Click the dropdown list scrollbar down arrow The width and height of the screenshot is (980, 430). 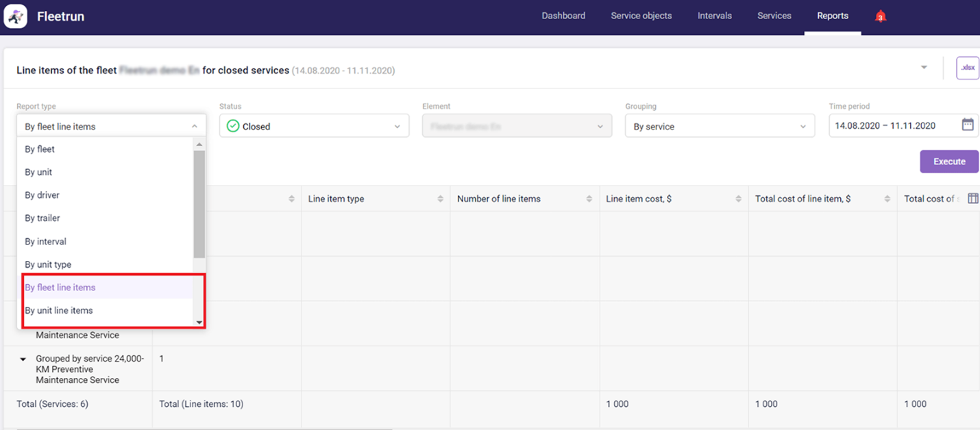point(199,322)
